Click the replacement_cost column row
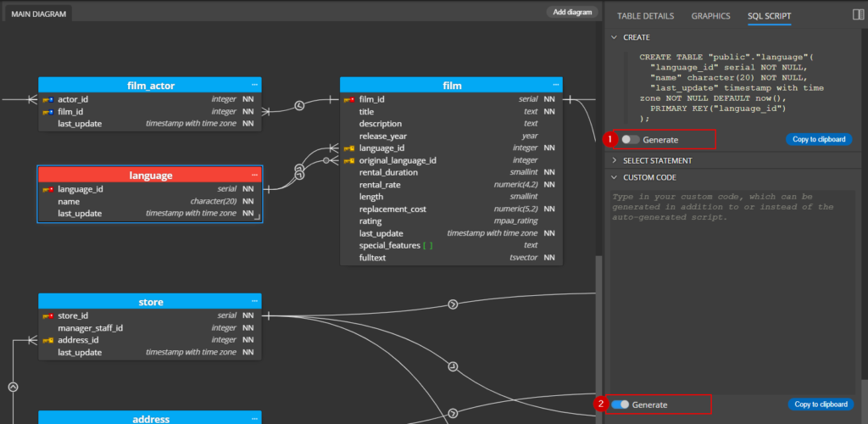 [451, 209]
